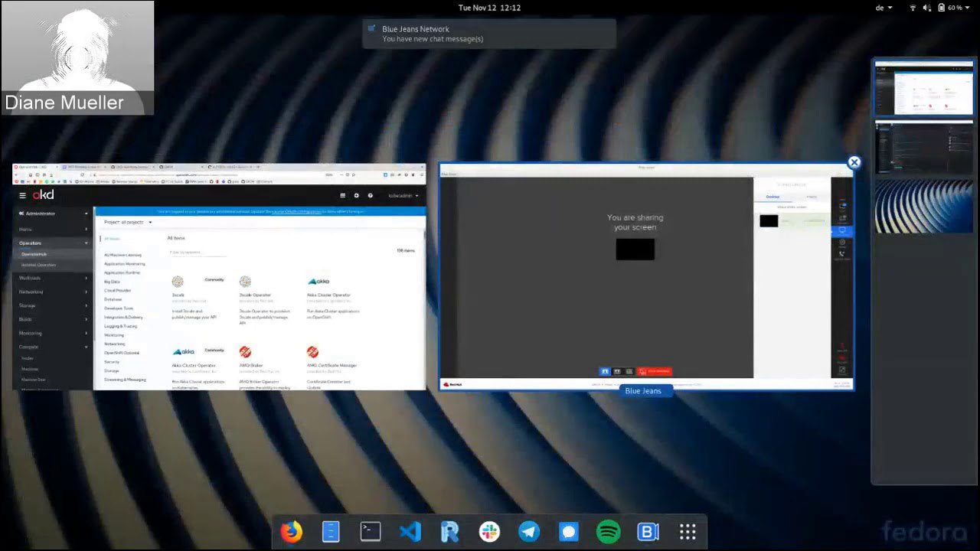Open the AMQ Broker operator card
Screen dimensions: 980x551
coord(265,367)
